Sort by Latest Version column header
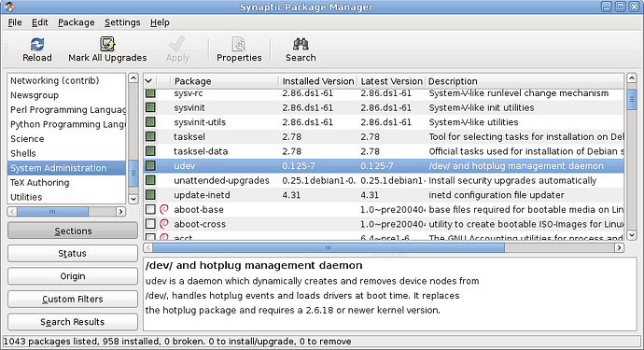 point(391,81)
